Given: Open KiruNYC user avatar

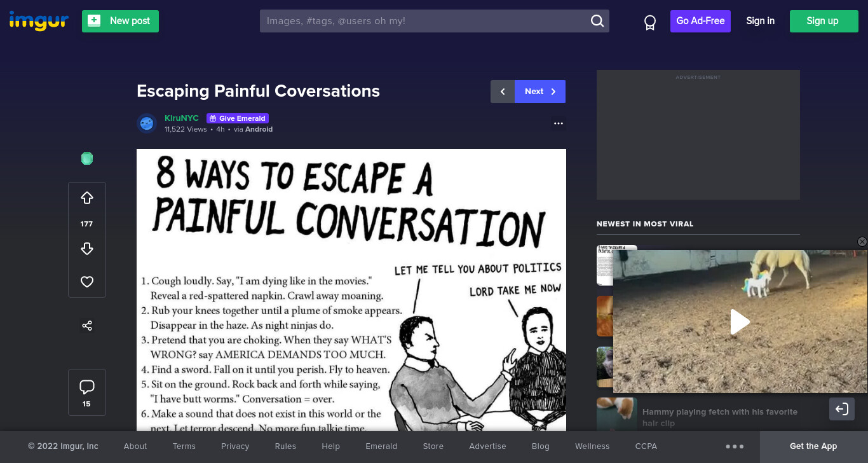Looking at the screenshot, I should [x=147, y=123].
